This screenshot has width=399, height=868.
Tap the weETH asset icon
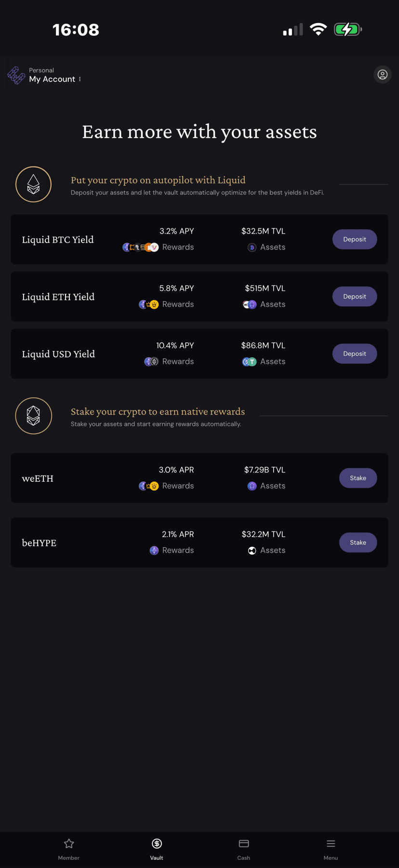[x=252, y=486]
